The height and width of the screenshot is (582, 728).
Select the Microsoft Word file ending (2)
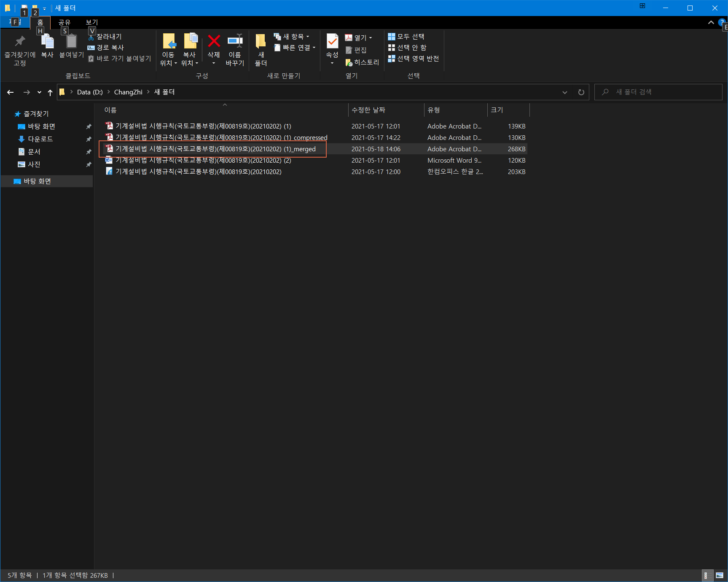tap(315, 160)
